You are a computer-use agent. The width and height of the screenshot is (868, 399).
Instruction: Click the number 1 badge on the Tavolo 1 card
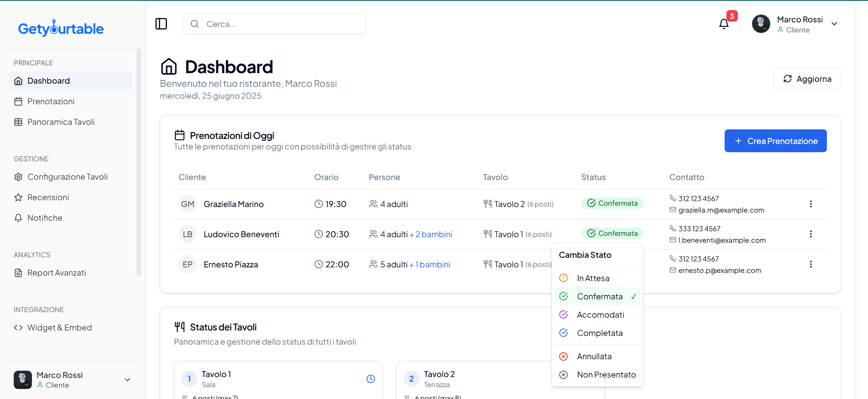pyautogui.click(x=189, y=379)
